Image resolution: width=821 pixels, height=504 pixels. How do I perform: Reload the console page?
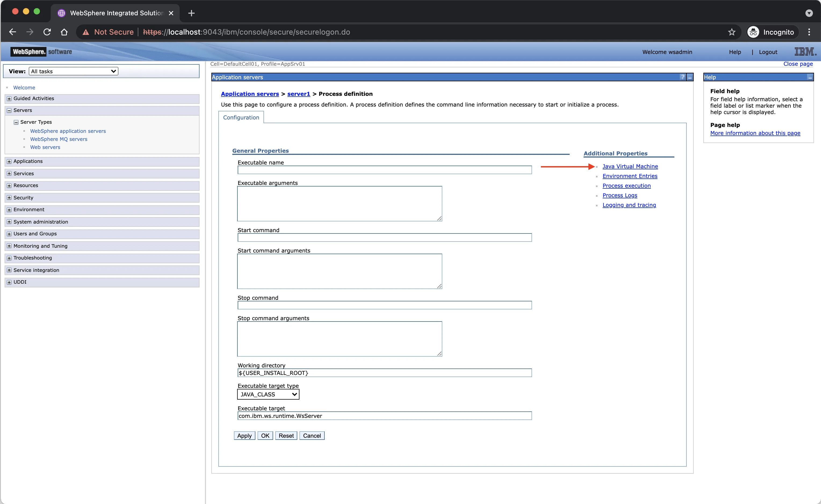click(x=47, y=32)
